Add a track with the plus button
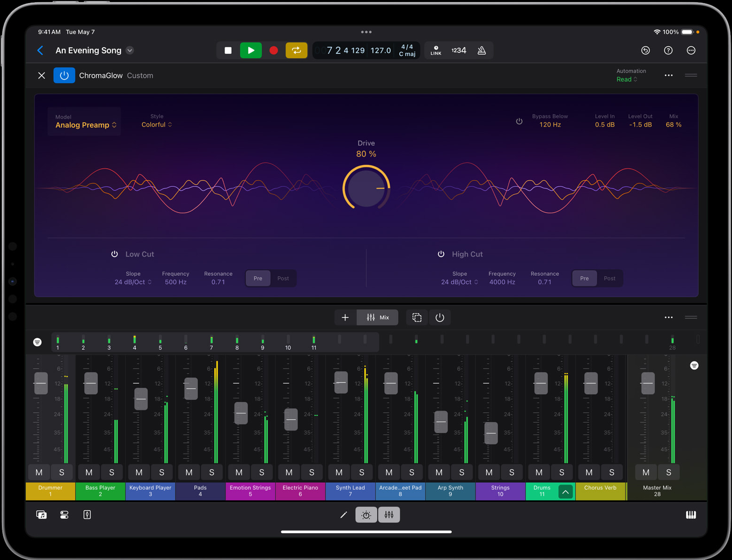Screen dimensions: 732x560 [345, 317]
